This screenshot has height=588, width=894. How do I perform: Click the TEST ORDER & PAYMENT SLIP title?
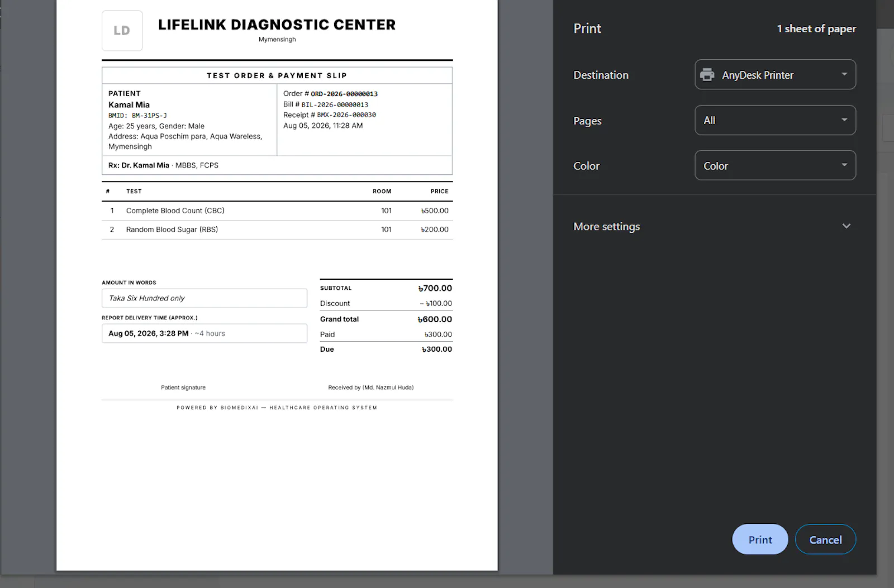[x=277, y=76]
